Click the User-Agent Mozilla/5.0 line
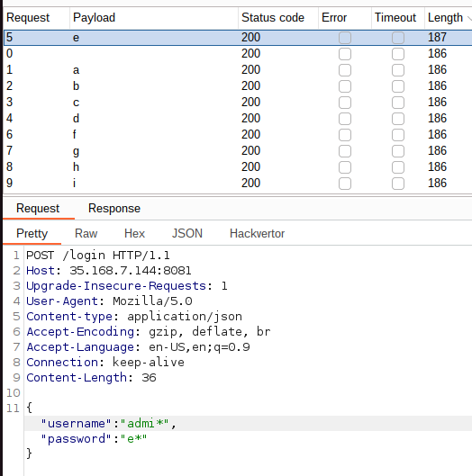The width and height of the screenshot is (472, 476). 109,301
